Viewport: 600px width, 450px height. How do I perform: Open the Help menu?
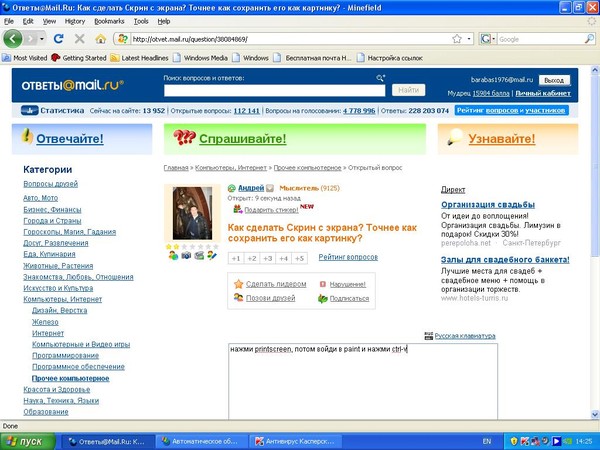164,21
